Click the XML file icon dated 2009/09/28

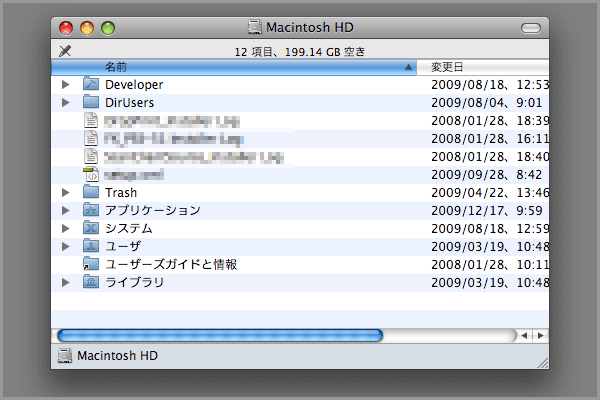[x=91, y=174]
